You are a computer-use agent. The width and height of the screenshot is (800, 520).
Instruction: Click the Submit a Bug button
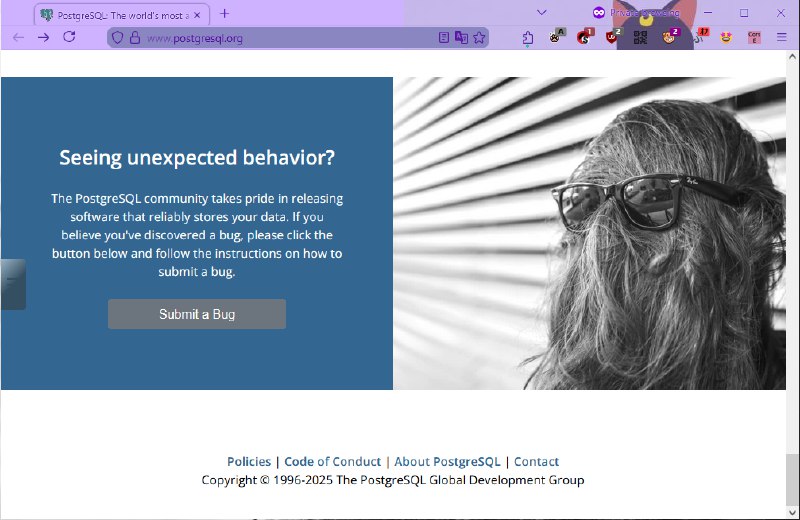click(x=197, y=314)
